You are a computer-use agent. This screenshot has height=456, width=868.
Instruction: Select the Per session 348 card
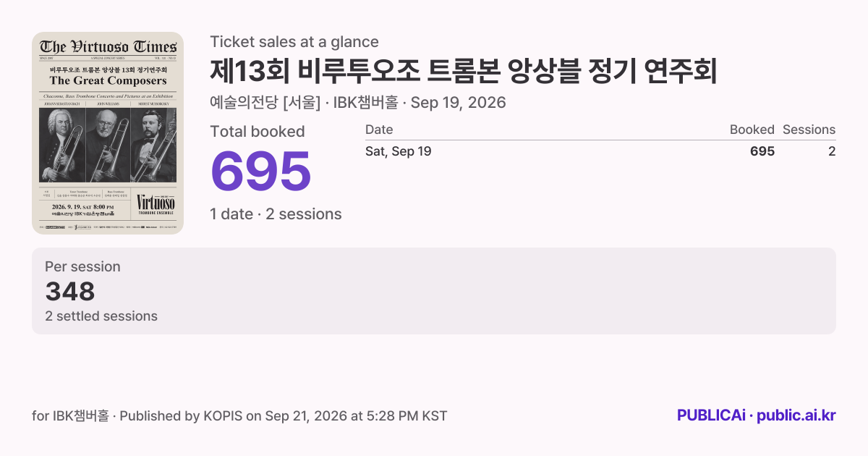point(434,291)
